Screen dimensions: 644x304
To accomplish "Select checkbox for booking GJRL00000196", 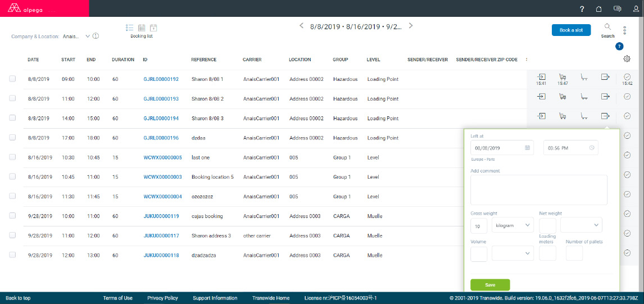I will click(12, 138).
